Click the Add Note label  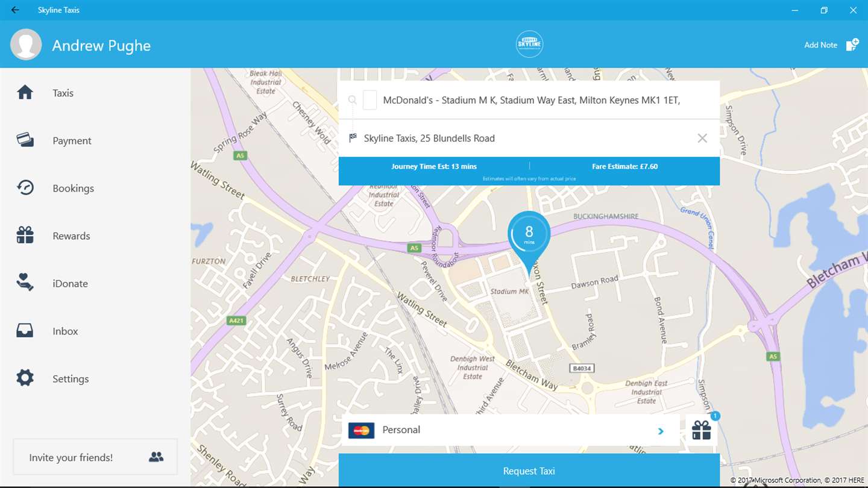[820, 45]
